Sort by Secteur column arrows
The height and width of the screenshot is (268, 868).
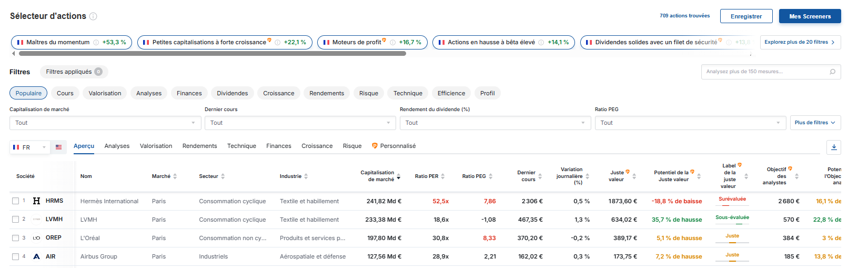[x=223, y=176]
